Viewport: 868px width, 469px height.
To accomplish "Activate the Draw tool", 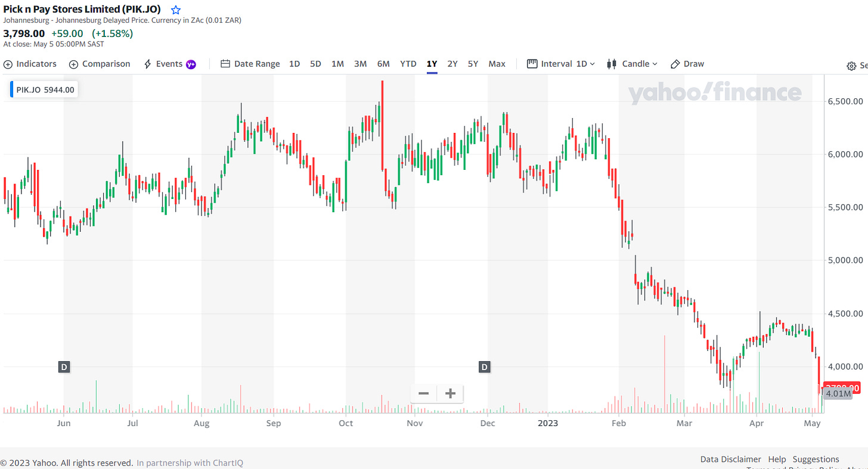I will click(687, 64).
